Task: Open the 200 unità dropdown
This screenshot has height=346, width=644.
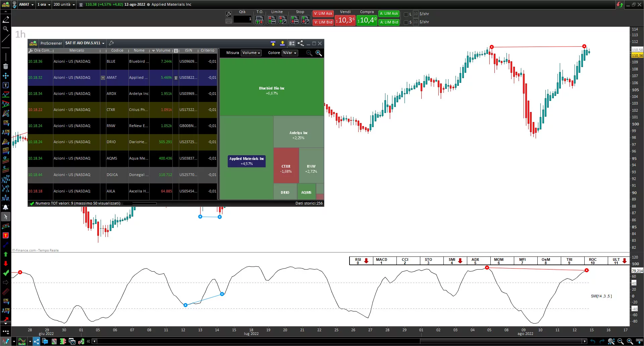Action: click(x=64, y=4)
